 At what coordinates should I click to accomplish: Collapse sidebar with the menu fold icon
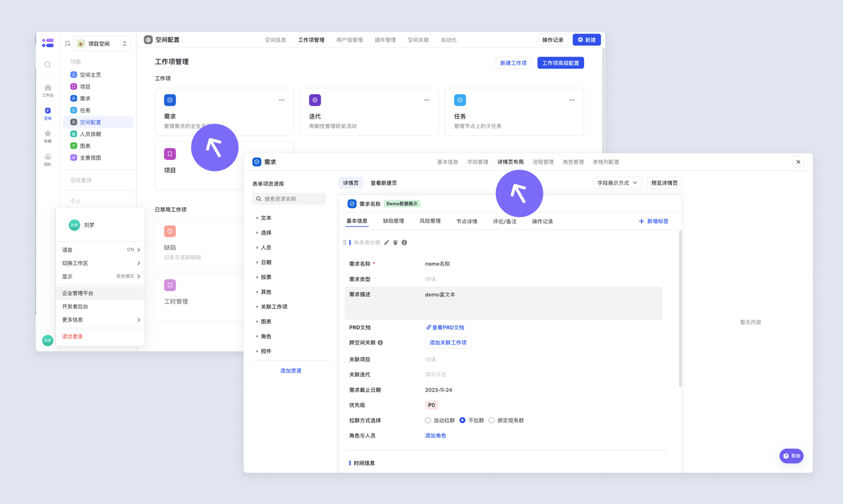67,44
